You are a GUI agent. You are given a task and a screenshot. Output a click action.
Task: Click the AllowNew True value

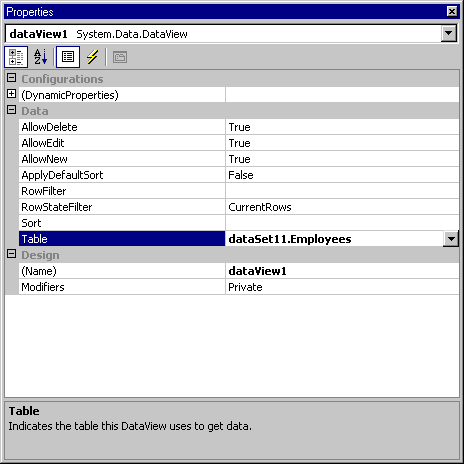point(239,159)
